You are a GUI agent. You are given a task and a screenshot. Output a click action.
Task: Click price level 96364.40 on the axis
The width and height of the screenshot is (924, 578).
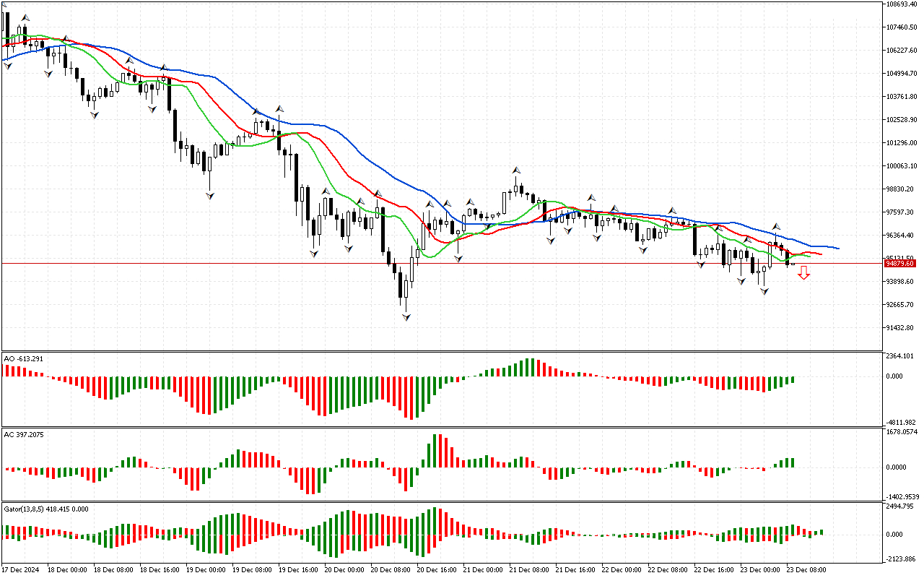[x=901, y=236]
